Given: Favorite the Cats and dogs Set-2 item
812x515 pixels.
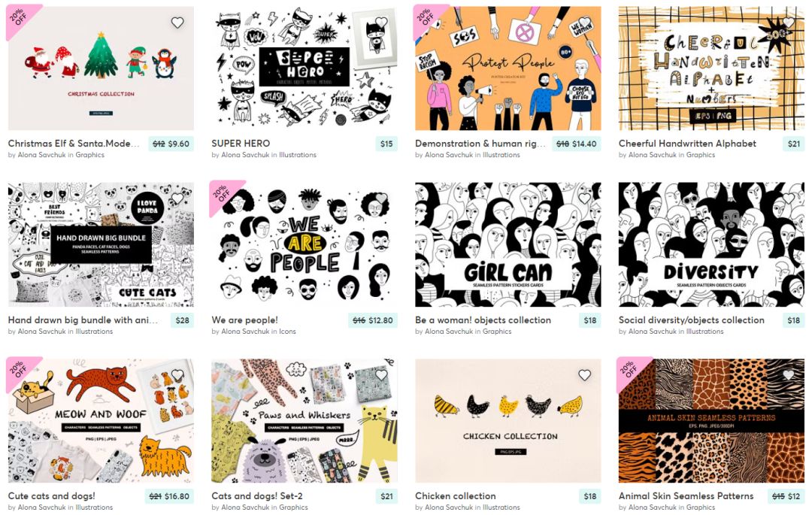Looking at the screenshot, I should click(x=381, y=374).
